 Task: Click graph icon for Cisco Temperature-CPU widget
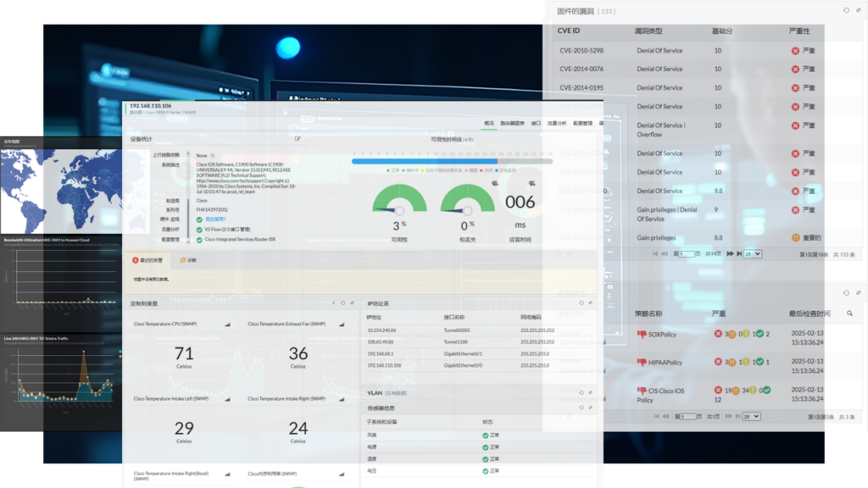click(227, 324)
